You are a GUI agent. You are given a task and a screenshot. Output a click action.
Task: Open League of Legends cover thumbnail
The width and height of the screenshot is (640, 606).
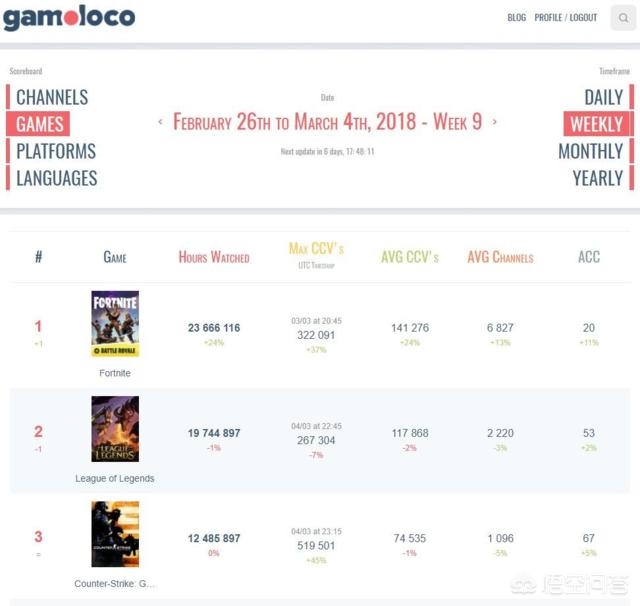(115, 429)
